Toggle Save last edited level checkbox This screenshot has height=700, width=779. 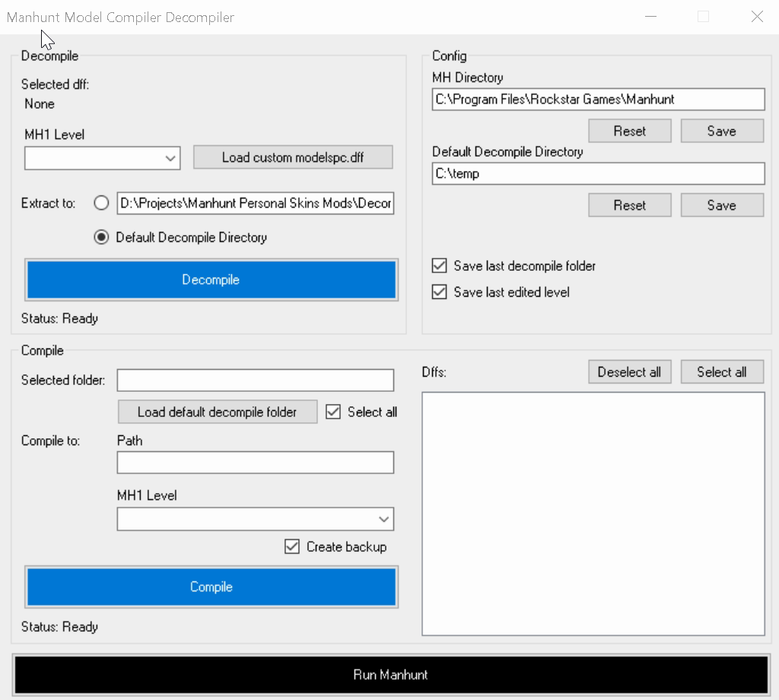pyautogui.click(x=439, y=292)
